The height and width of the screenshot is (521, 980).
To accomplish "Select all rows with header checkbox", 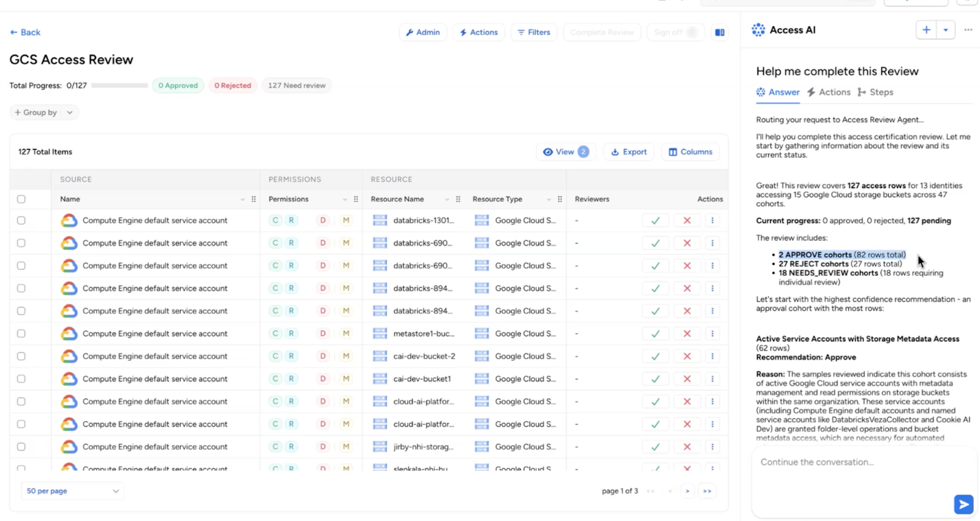I will point(21,199).
